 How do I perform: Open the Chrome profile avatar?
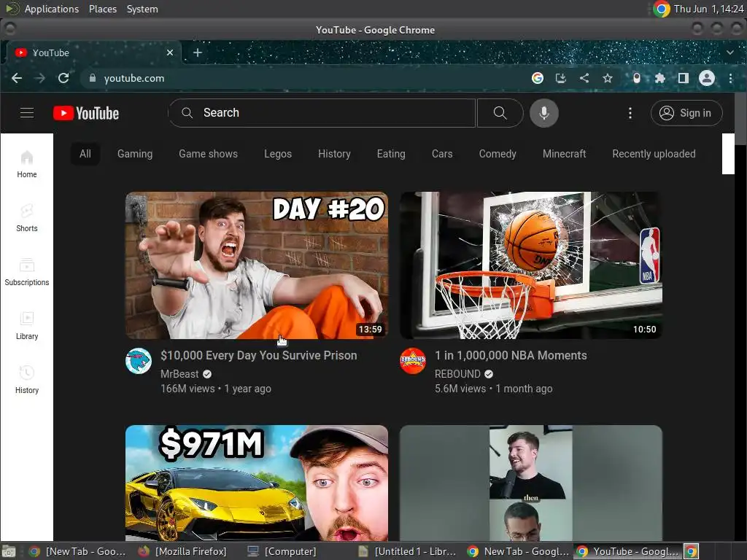(706, 78)
